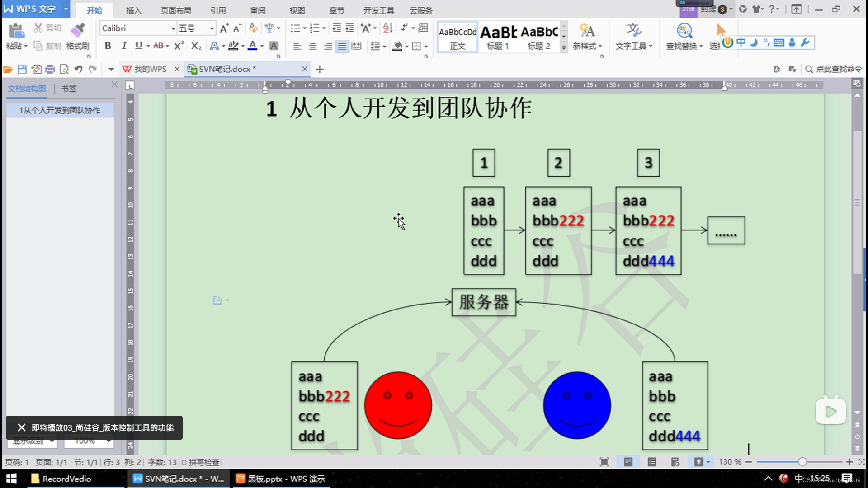Close the playback notification popup
This screenshot has height=488, width=868.
(x=21, y=427)
